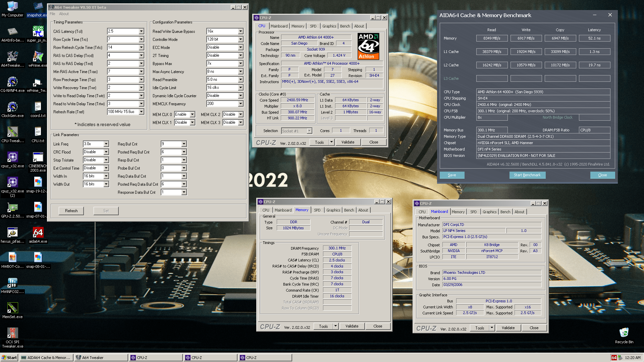Click CPU Type field in AIDA64
644x362 pixels.
(543, 92)
